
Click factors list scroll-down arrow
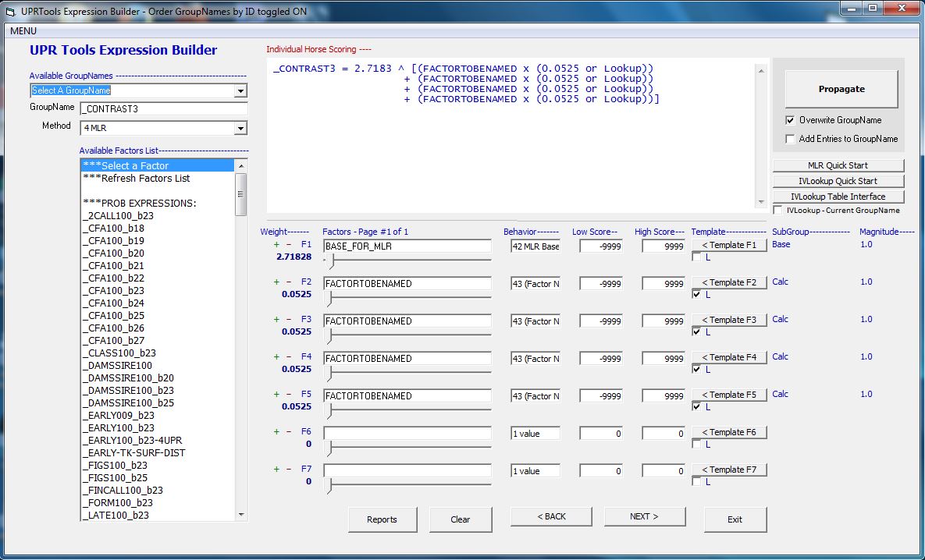(240, 516)
